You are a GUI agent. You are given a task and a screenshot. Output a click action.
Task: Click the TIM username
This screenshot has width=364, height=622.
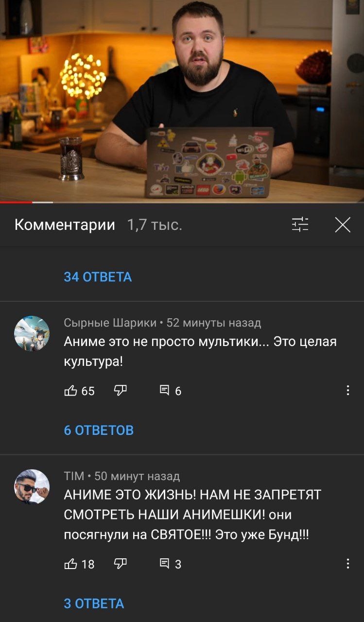pyautogui.click(x=74, y=476)
